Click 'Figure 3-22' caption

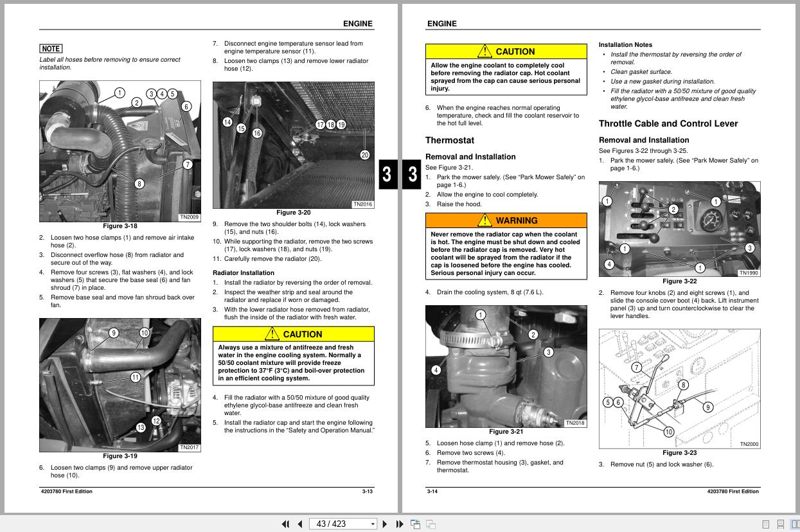tap(680, 281)
